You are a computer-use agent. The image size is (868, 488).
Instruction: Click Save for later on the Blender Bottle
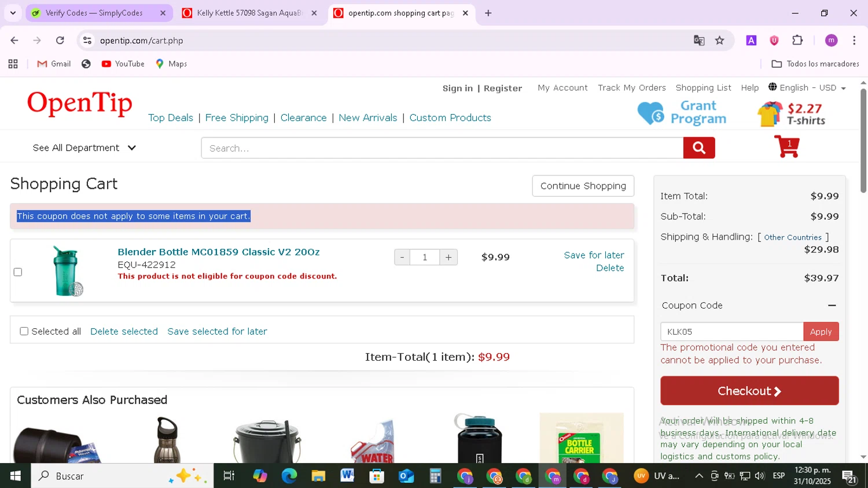tap(594, 255)
